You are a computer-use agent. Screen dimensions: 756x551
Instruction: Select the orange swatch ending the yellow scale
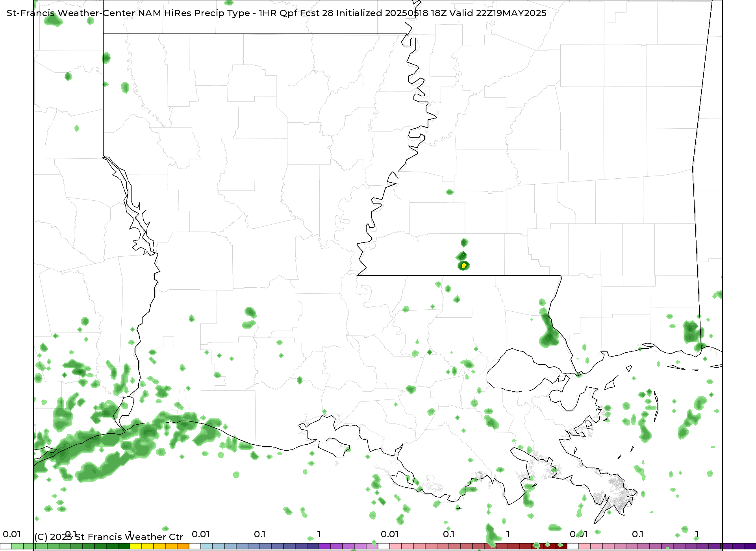pos(183,546)
